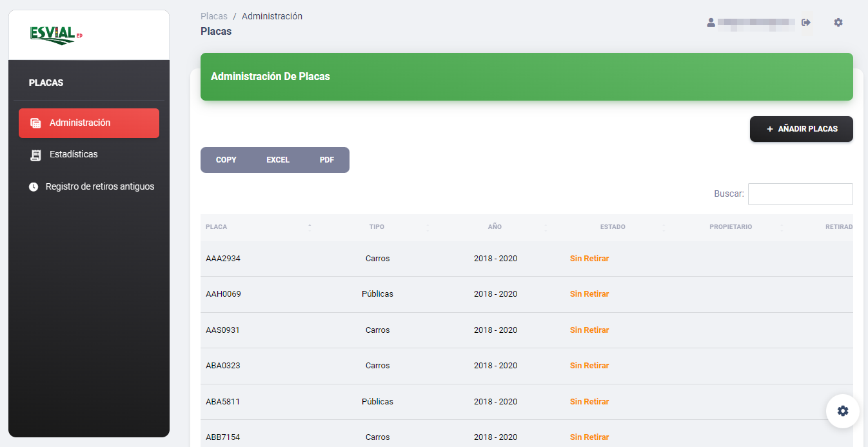Focus the Buscar search field
Viewport: 868px width, 447px height.
(800, 194)
